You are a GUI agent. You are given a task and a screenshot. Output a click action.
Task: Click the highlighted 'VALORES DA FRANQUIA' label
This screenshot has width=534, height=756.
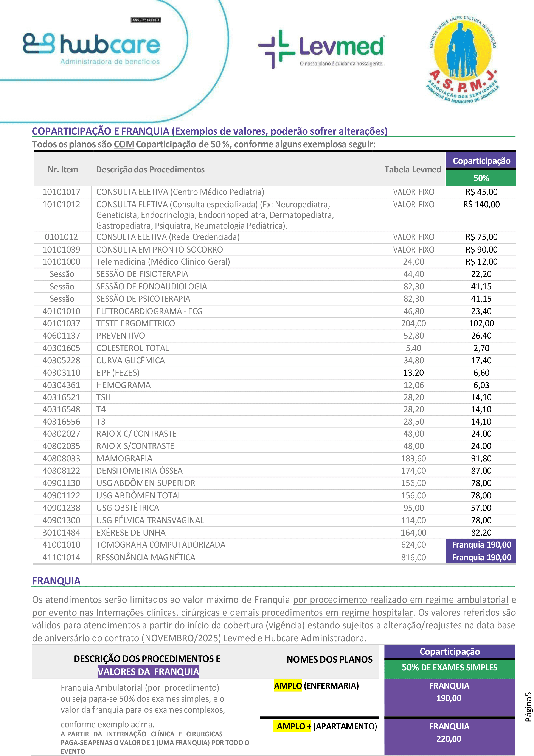click(x=148, y=672)
